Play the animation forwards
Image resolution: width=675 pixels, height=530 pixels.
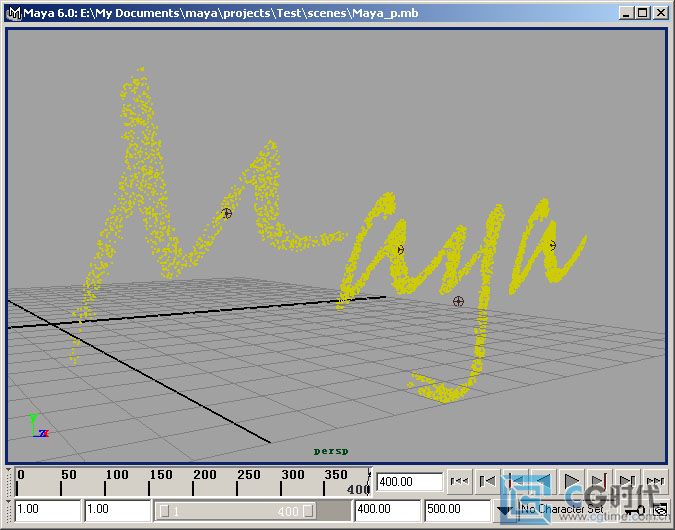tap(571, 481)
